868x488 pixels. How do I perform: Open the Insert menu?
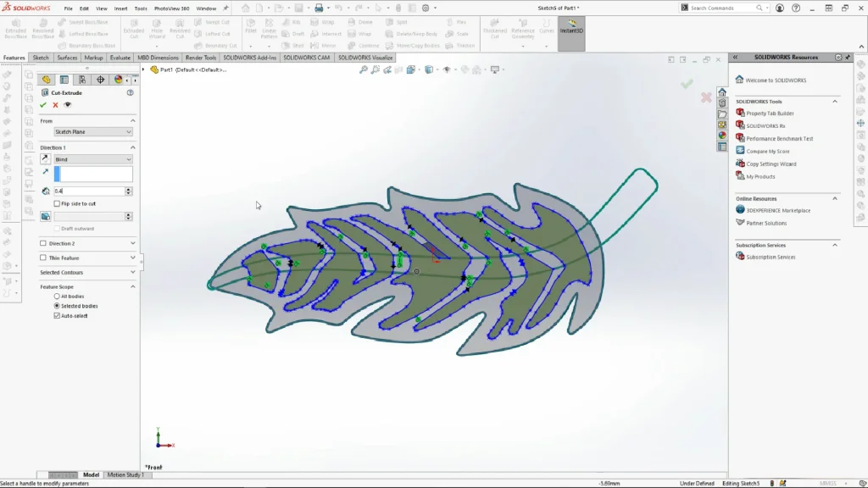point(120,8)
